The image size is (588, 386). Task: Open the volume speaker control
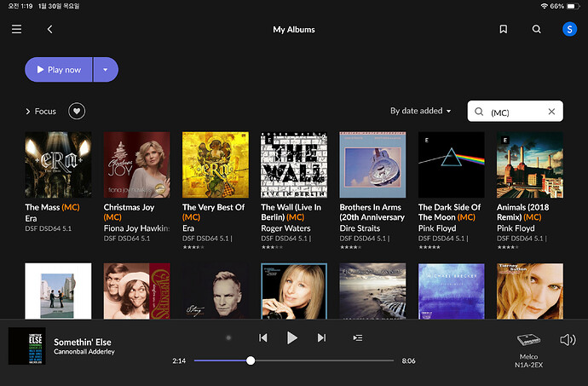568,339
